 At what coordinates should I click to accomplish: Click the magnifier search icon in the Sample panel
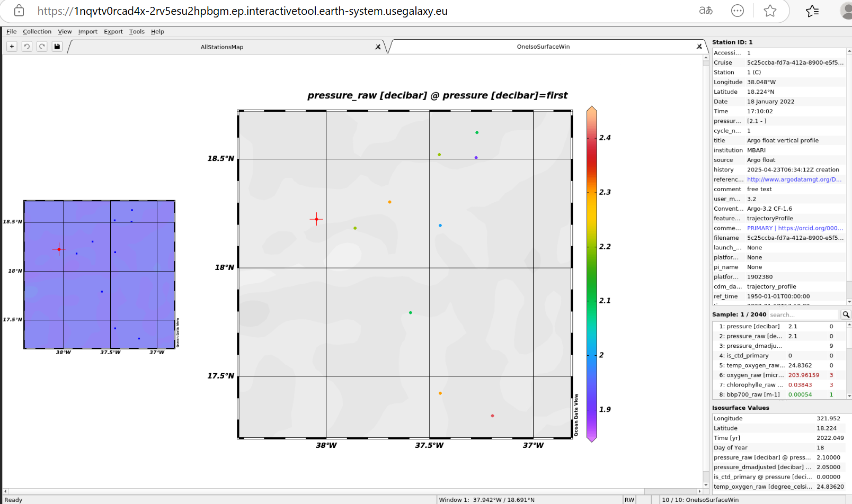point(846,314)
